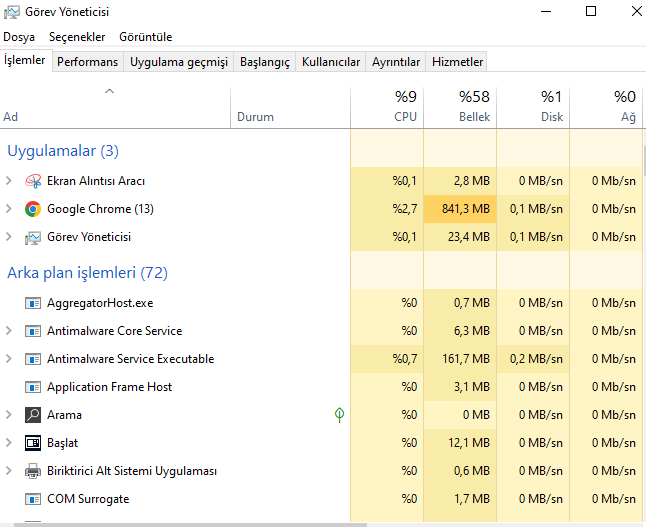Image resolution: width=646 pixels, height=527 pixels.
Task: Expand the Ekran Alıntısı Aracı entry
Action: (9, 181)
